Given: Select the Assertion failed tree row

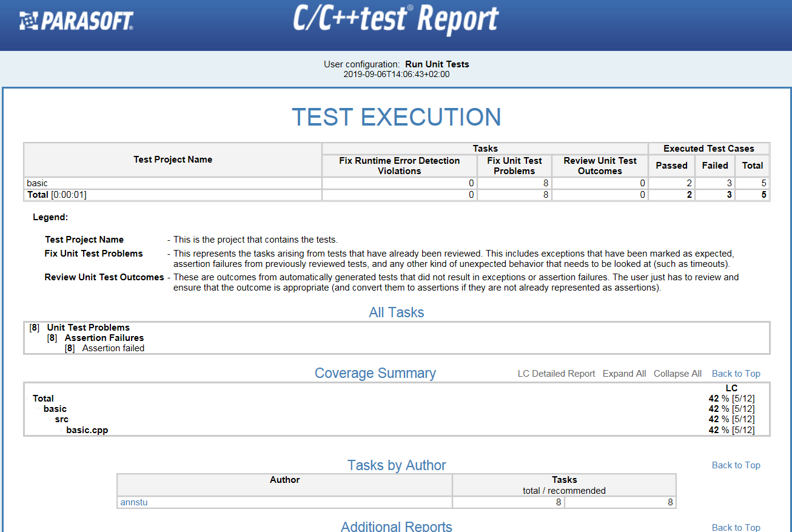Looking at the screenshot, I should [x=113, y=348].
